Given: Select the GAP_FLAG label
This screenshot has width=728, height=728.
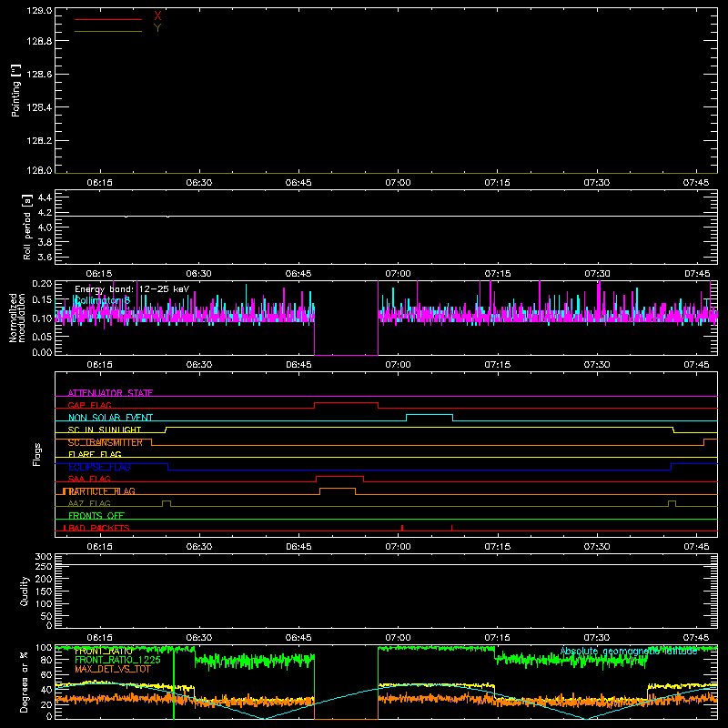Looking at the screenshot, I should 89,405.
